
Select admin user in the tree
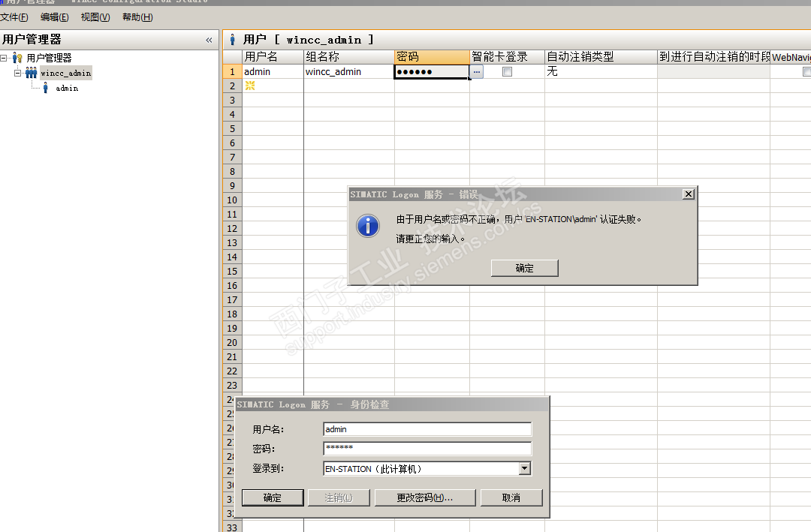click(x=67, y=89)
